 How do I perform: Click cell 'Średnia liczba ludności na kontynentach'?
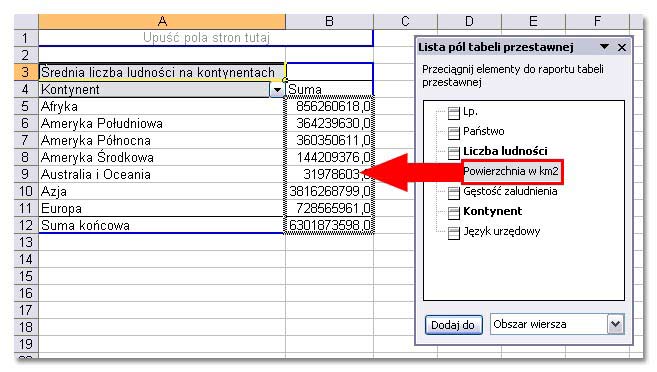click(x=162, y=72)
